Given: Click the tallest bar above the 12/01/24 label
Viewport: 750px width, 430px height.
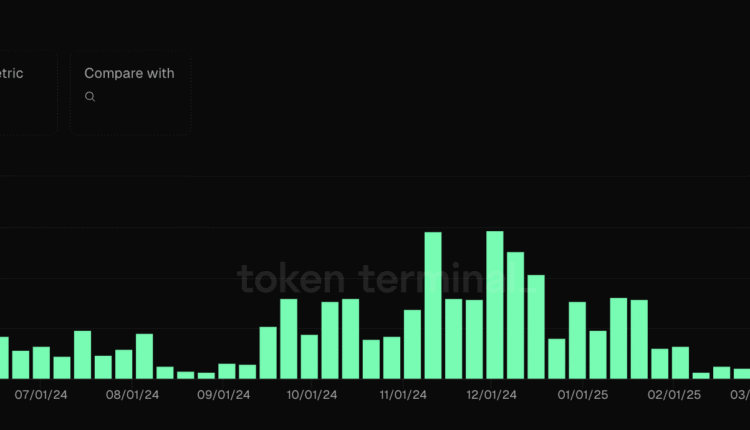Looking at the screenshot, I should [495, 305].
